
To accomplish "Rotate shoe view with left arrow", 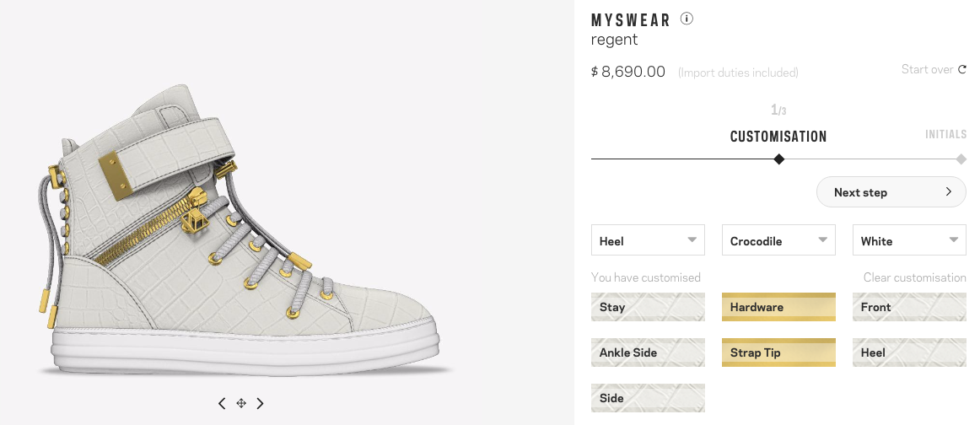I will tap(222, 404).
